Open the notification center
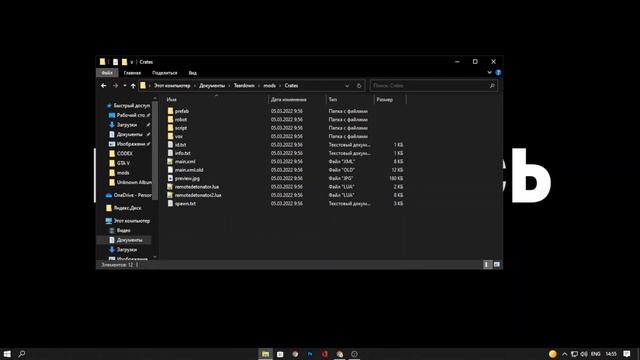This screenshot has width=640, height=360. click(x=627, y=354)
